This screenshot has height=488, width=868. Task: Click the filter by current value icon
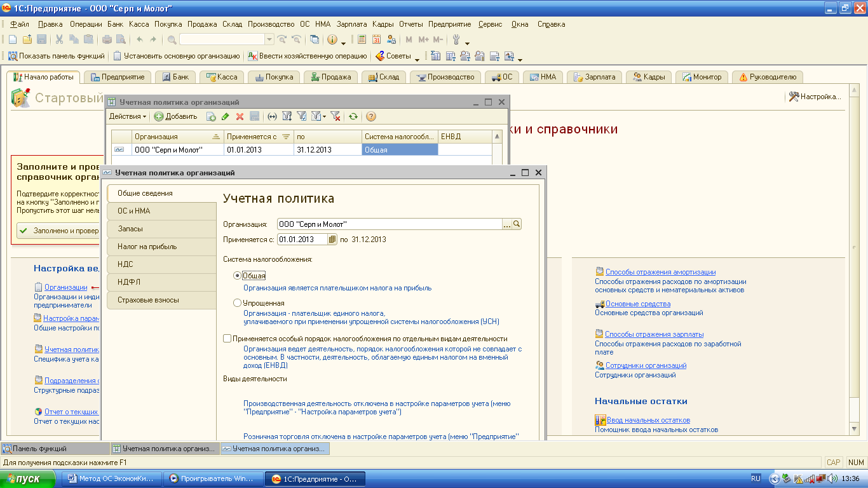302,116
